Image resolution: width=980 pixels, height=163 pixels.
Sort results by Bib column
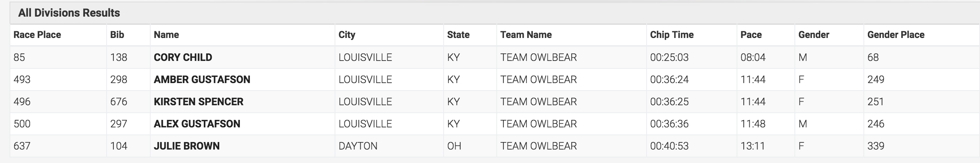[117, 35]
